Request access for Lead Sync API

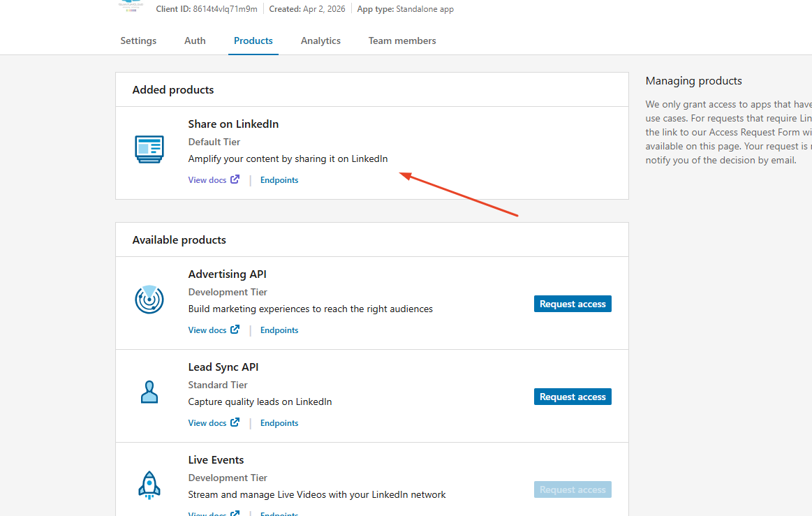572,397
